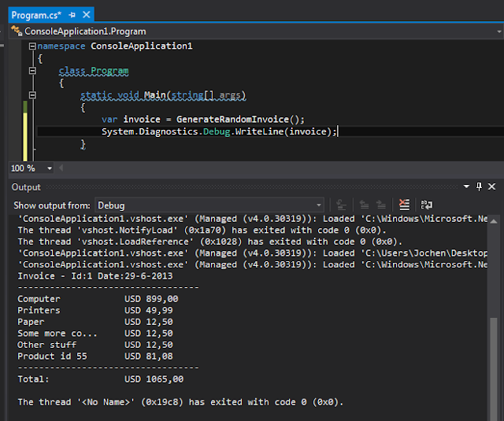This screenshot has height=421, width=504.
Task: Open the 'Show output from' Debug dropdown
Action: tap(209, 205)
